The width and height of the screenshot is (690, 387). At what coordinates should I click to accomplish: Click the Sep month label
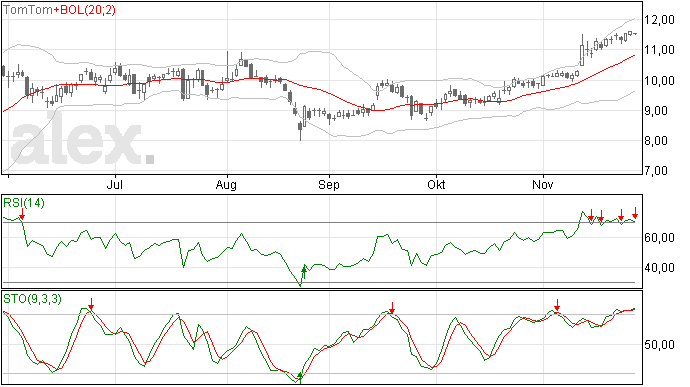(x=329, y=185)
